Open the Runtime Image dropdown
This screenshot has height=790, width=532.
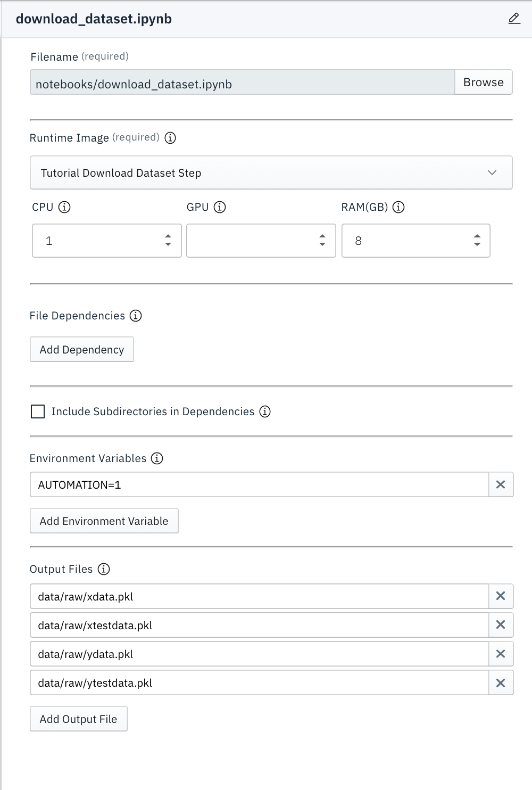271,172
